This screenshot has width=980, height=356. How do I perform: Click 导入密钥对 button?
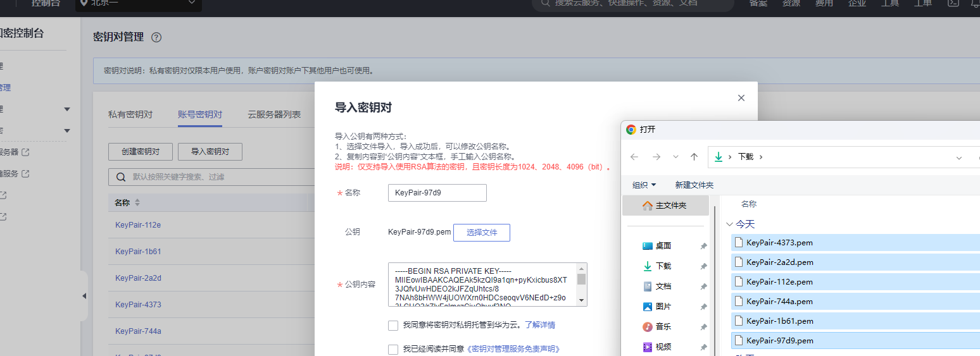click(210, 152)
